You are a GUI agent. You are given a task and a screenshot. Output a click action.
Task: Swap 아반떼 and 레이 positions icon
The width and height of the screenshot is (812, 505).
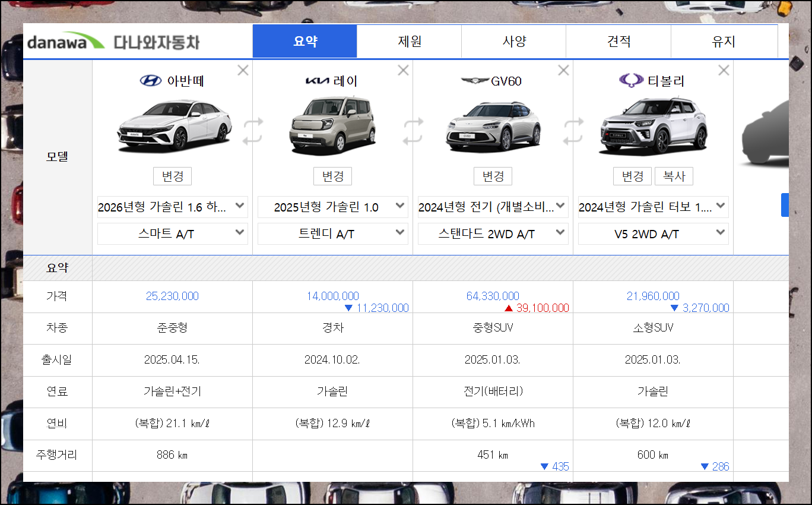pyautogui.click(x=252, y=131)
